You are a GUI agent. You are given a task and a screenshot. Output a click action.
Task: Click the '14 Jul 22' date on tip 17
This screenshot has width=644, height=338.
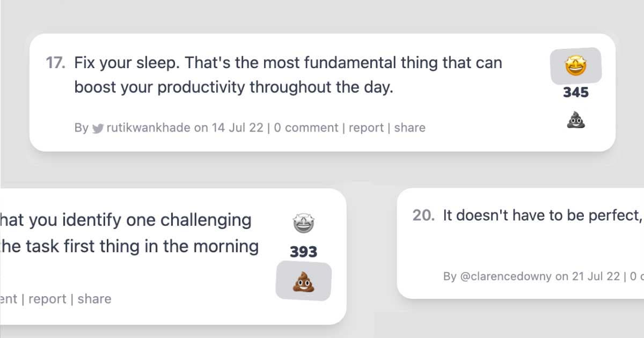point(238,128)
